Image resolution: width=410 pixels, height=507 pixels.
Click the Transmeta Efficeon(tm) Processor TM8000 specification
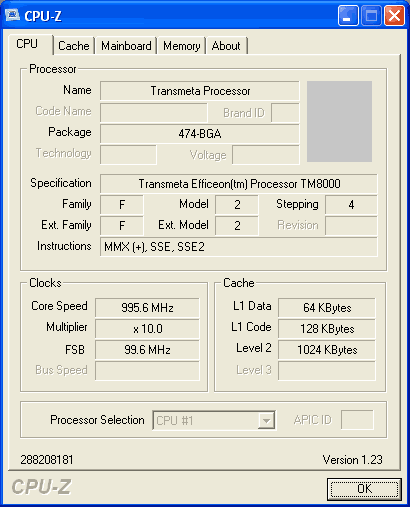tap(239, 184)
